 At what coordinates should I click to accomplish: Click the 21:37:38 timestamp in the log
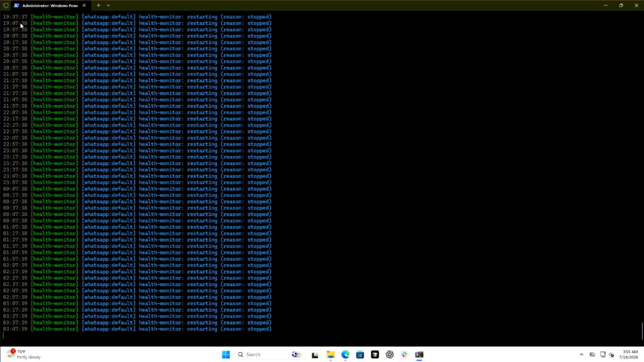tap(15, 93)
